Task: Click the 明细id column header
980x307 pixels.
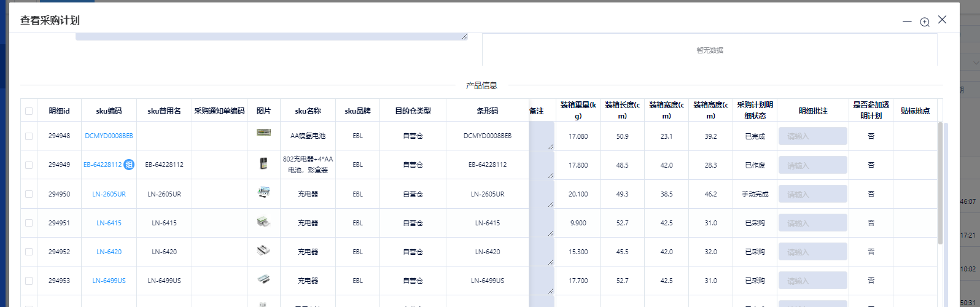Action: point(59,111)
